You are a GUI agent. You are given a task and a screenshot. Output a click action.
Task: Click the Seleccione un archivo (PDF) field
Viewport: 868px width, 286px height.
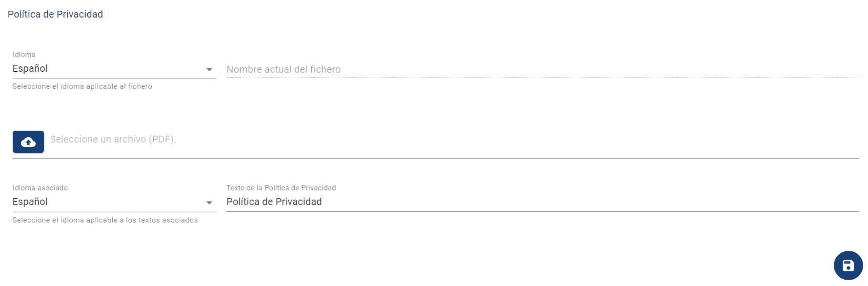point(113,140)
